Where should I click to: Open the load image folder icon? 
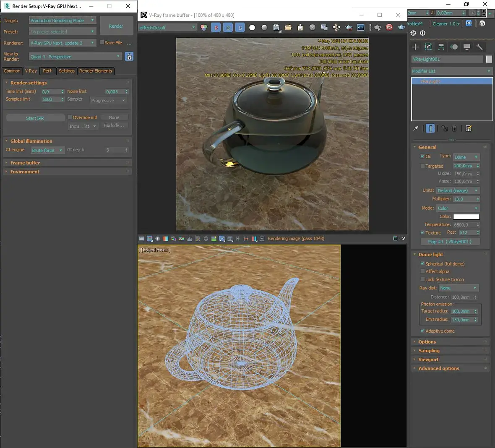[x=288, y=28]
